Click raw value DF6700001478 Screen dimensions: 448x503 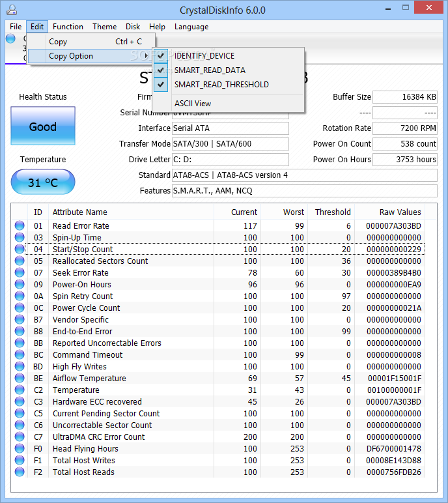394,448
